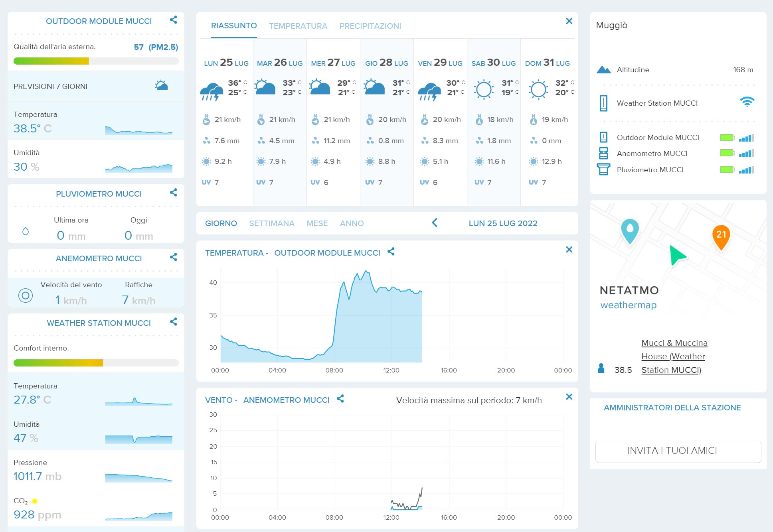773x532 pixels.
Task: Select the MESE period tab
Action: tap(317, 223)
